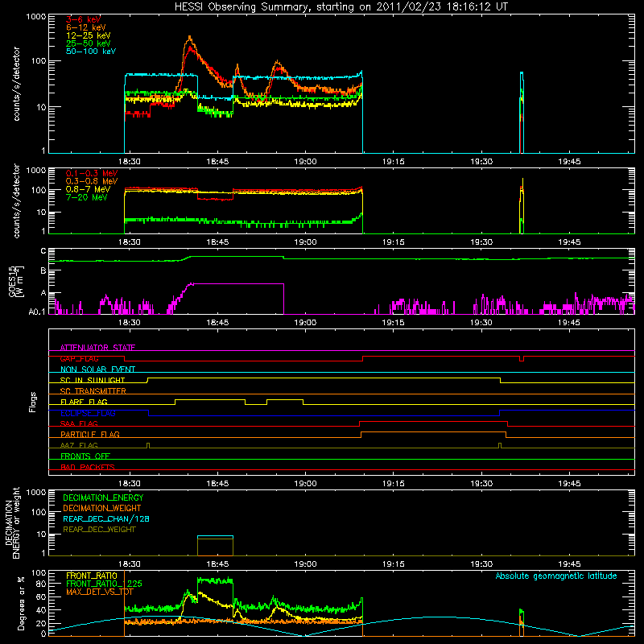Viewport: 644px width, 644px height.
Task: Click the Absolute geomagnetic latitude label
Action: click(x=556, y=576)
